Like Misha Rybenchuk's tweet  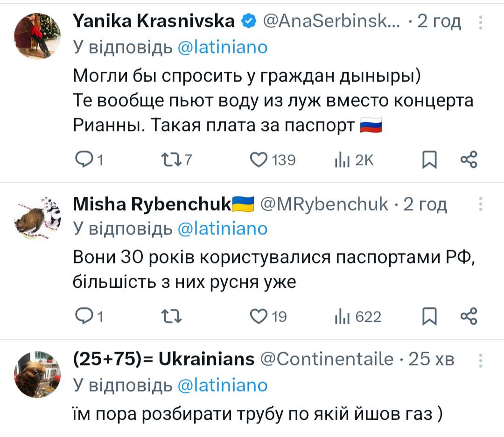(x=259, y=317)
